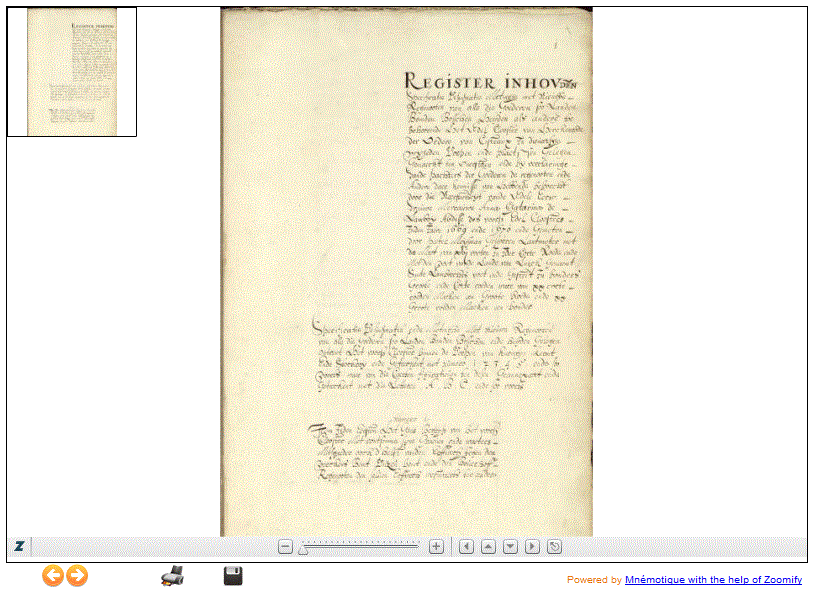The height and width of the screenshot is (603, 817).
Task: Save the image using floppy disk icon
Action: point(233,575)
